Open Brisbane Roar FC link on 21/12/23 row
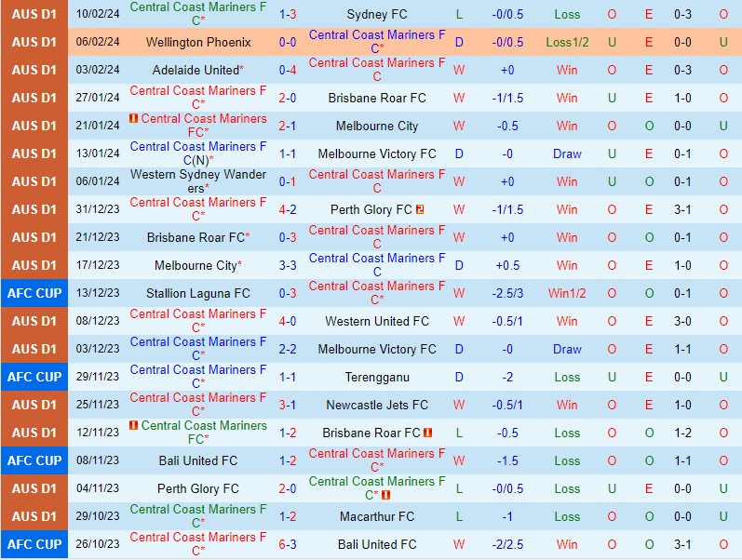The height and width of the screenshot is (560, 742). pos(196,237)
